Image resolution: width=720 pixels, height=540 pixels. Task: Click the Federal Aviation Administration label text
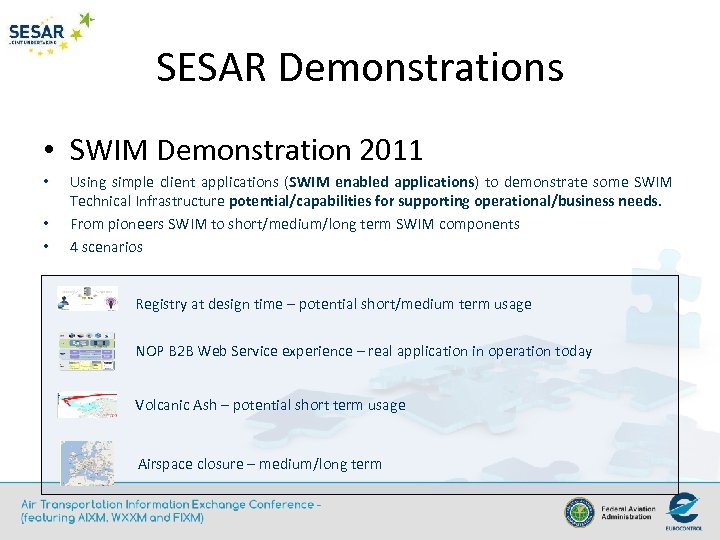coord(628,512)
